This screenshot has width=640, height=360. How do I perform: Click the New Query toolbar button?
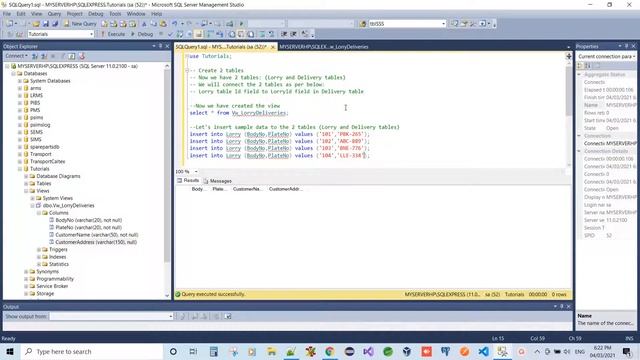(80, 24)
